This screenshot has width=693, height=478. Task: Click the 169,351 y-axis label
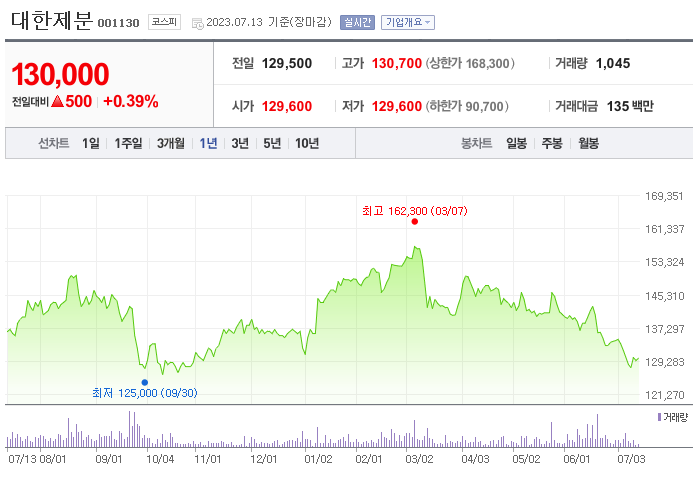[x=664, y=196]
